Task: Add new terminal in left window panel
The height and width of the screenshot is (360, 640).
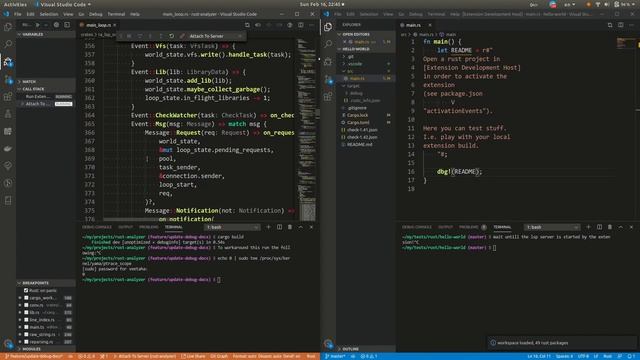Action: (268, 227)
